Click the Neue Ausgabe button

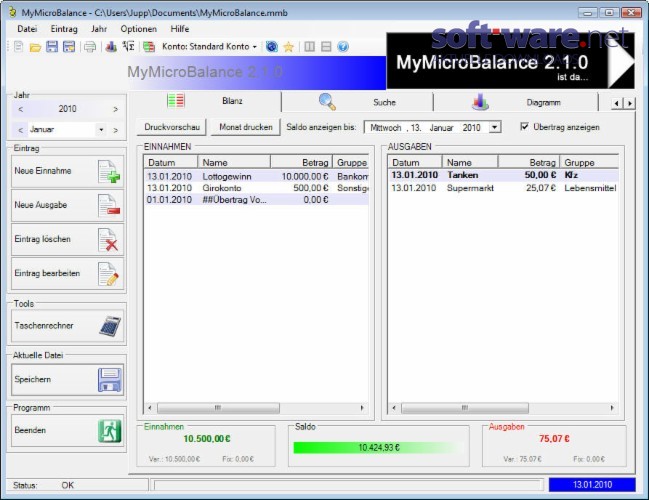click(x=67, y=205)
